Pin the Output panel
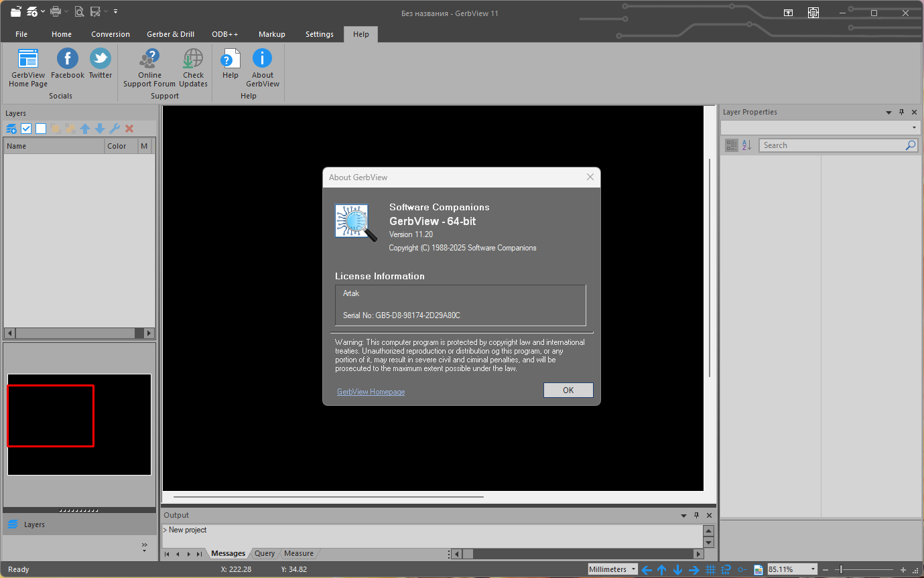924x578 pixels. pyautogui.click(x=696, y=516)
